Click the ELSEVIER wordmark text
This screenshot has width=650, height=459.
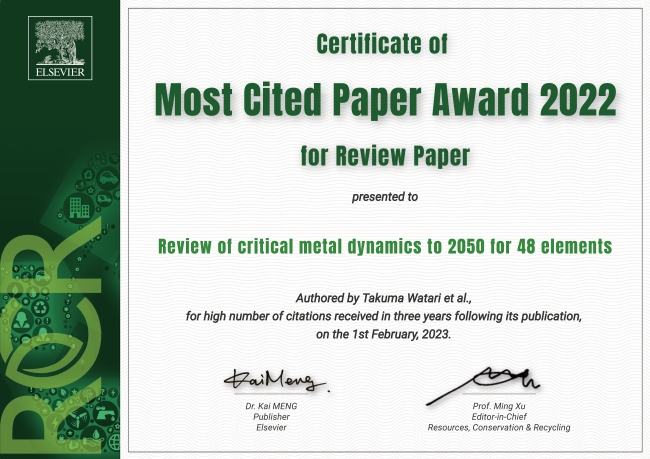(63, 72)
